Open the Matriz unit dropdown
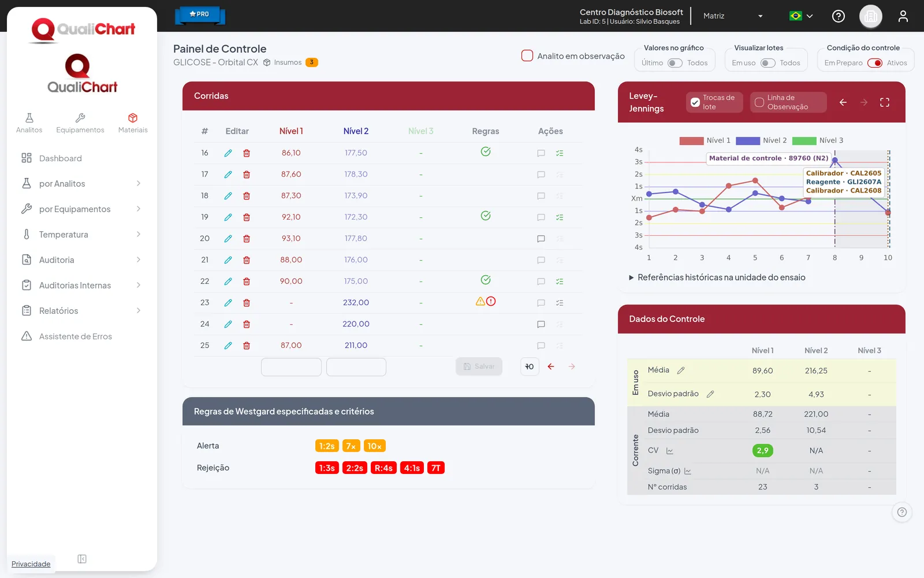This screenshot has height=578, width=924. click(x=733, y=16)
